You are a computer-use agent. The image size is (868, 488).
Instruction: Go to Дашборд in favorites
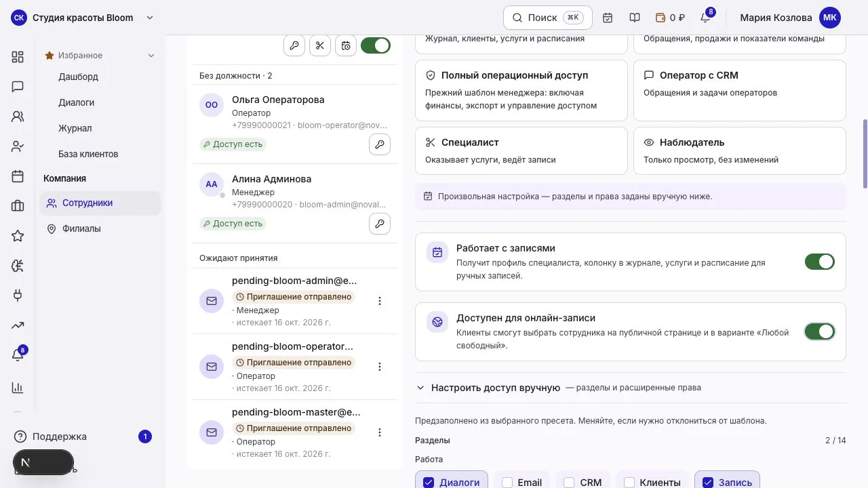(x=78, y=77)
